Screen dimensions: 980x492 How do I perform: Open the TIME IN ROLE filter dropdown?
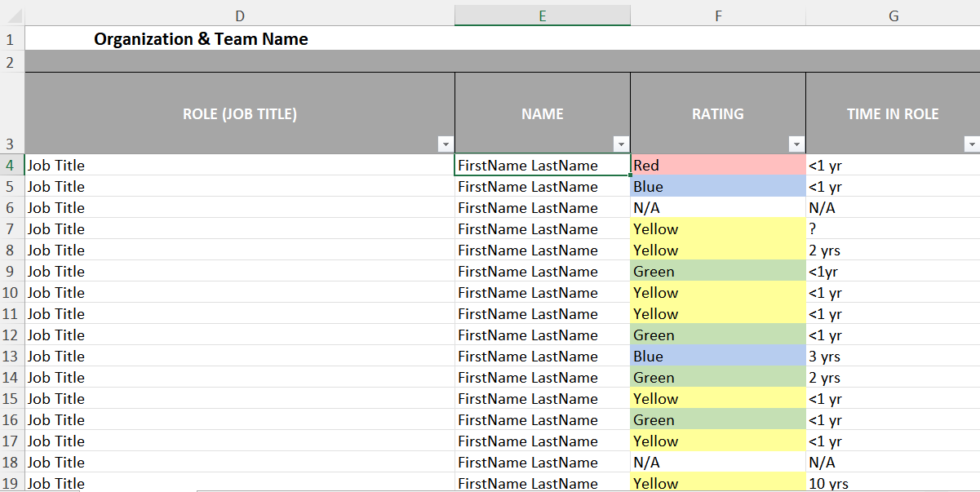(973, 144)
